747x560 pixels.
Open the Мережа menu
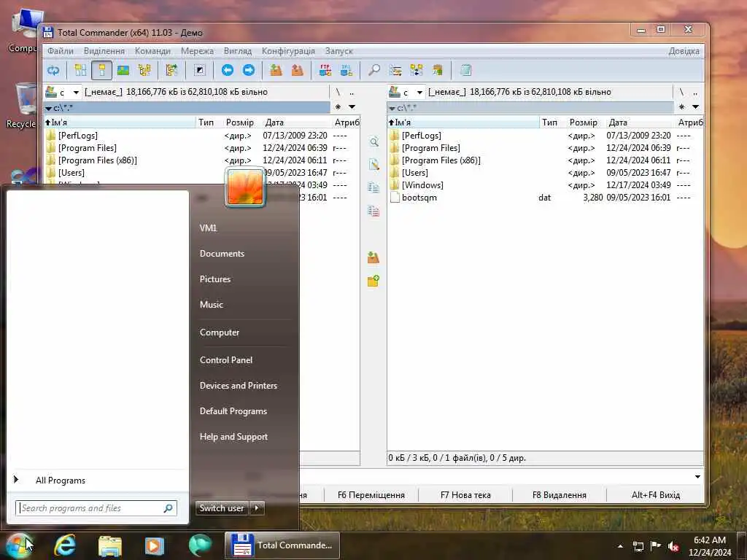197,51
